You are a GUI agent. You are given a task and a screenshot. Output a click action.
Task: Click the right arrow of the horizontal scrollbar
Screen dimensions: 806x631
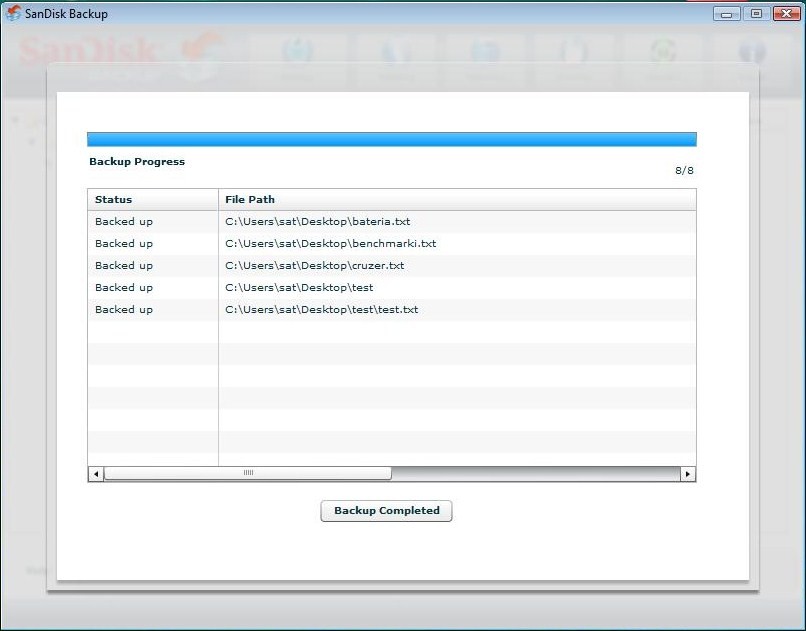[688, 474]
